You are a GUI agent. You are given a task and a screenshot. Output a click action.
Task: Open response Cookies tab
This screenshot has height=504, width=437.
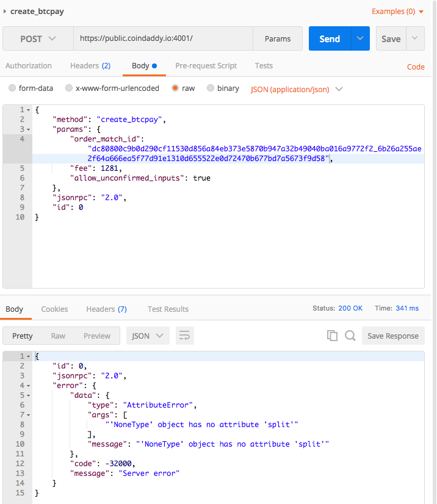54,309
